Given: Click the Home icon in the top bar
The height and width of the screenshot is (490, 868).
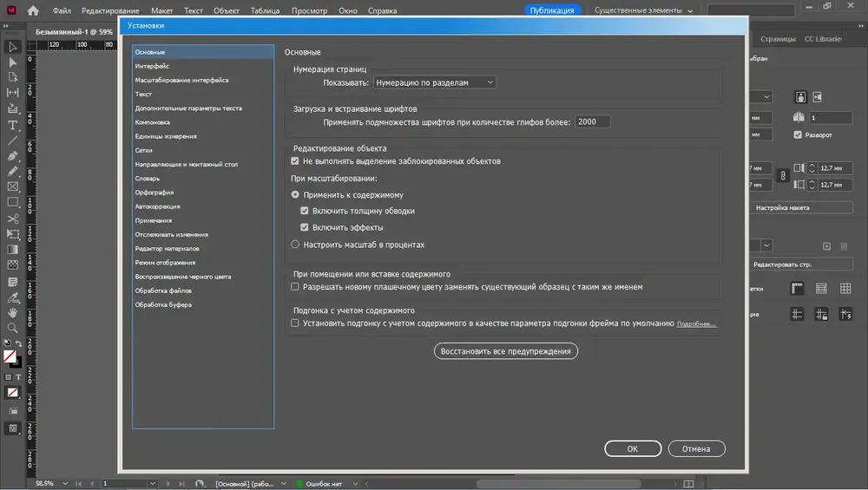Looking at the screenshot, I should (33, 11).
